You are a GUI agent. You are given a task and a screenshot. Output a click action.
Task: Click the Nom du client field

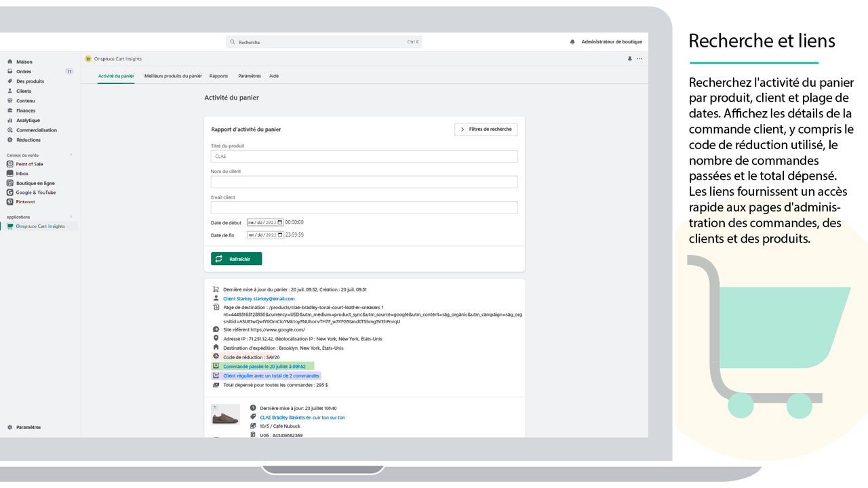pos(364,182)
